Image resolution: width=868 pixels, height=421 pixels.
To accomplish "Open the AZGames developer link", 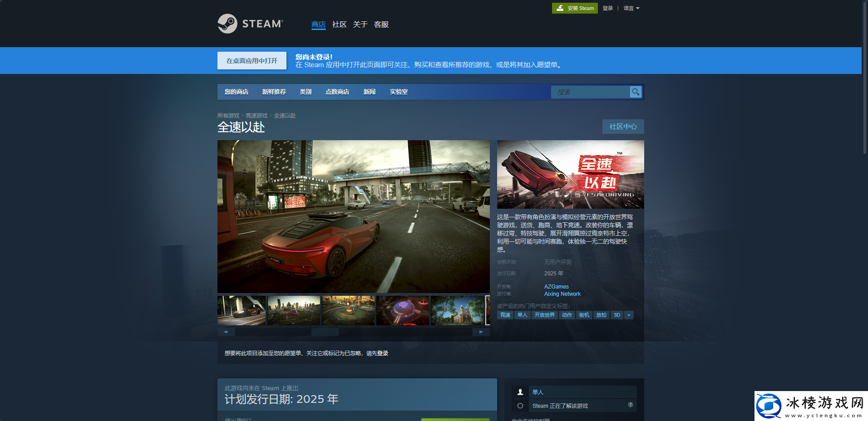I will [556, 287].
